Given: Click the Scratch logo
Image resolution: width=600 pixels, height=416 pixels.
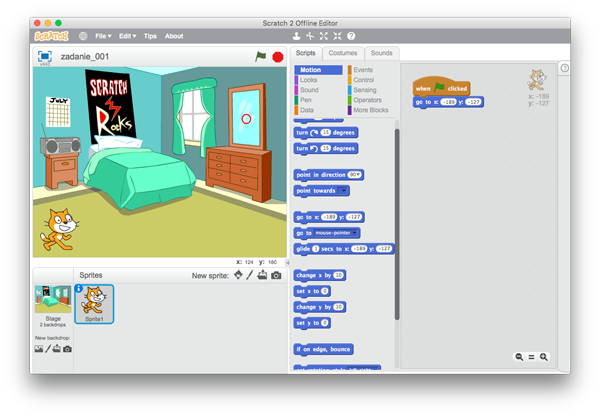Looking at the screenshot, I should [51, 36].
